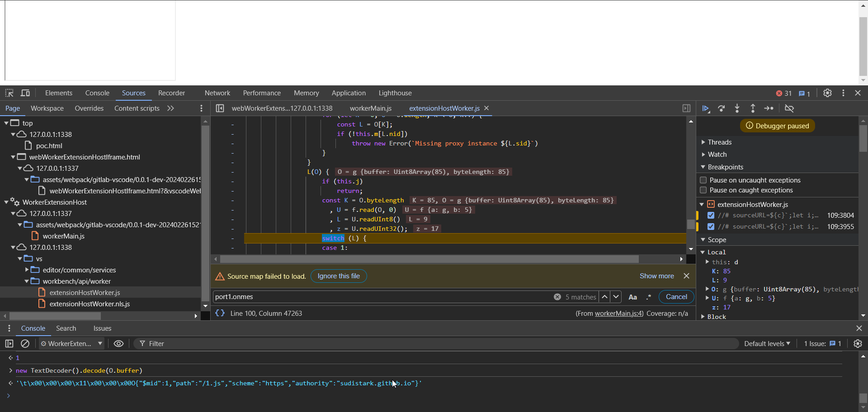868x412 pixels.
Task: Select the workerMain.js editor tab
Action: 371,108
